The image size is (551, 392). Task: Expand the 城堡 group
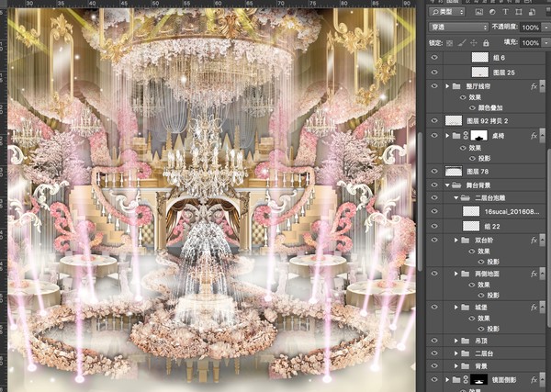click(456, 307)
